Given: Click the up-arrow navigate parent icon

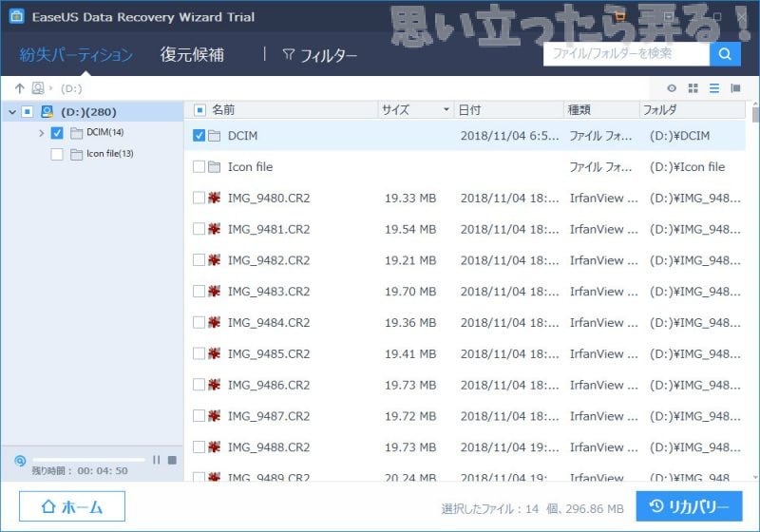Looking at the screenshot, I should coord(19,88).
